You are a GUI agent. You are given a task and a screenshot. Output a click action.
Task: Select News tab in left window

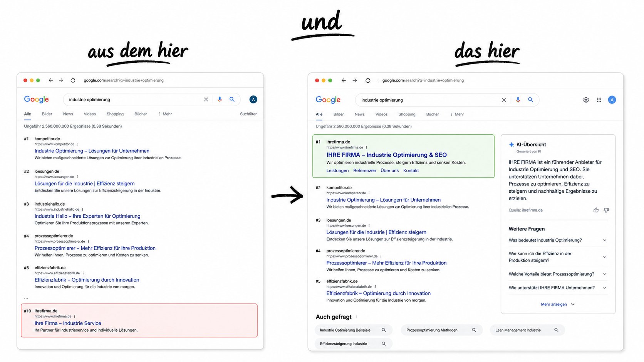(x=68, y=114)
